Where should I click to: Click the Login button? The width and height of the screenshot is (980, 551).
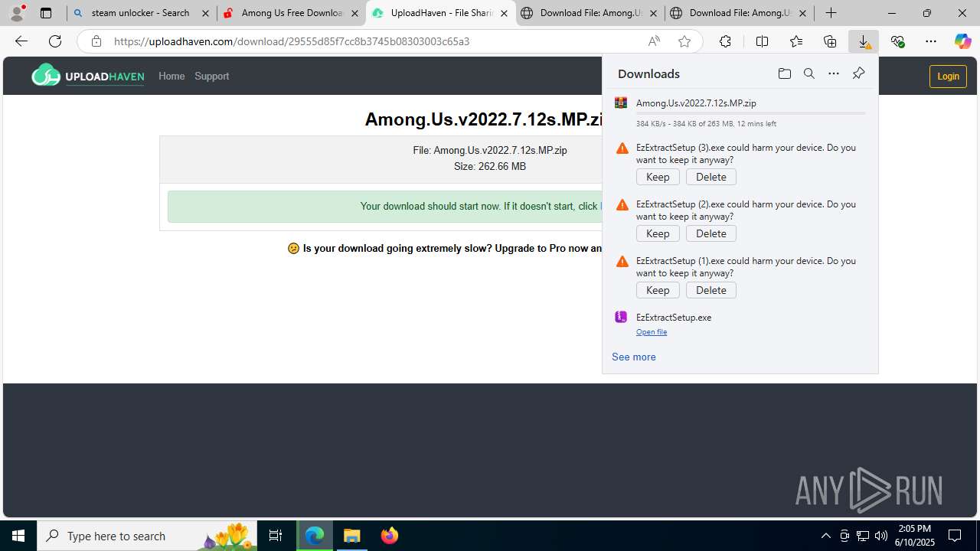[x=948, y=76]
